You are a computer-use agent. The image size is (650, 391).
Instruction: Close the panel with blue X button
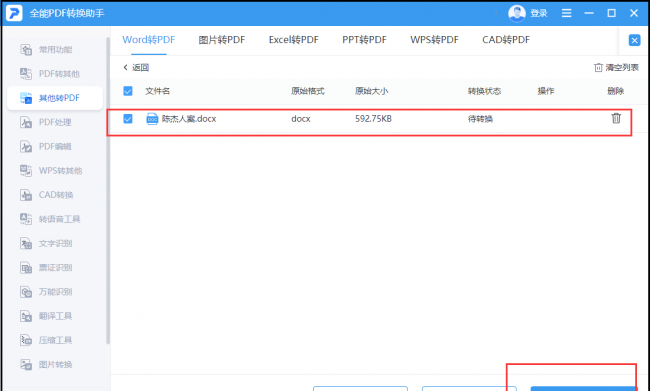(634, 40)
